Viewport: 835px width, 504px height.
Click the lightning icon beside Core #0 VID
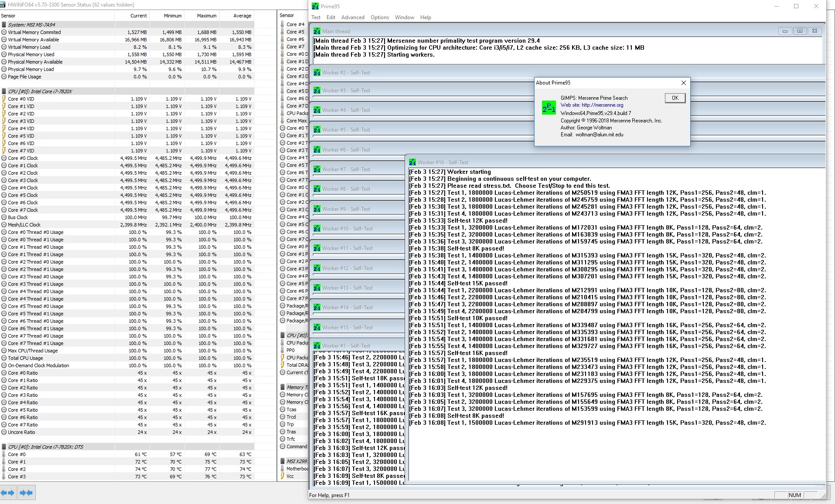(x=4, y=99)
